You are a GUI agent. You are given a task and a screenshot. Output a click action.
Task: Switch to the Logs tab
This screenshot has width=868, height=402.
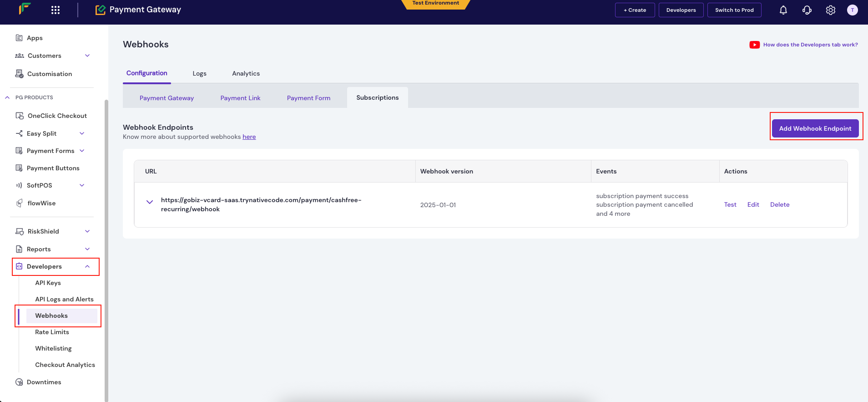pyautogui.click(x=199, y=74)
